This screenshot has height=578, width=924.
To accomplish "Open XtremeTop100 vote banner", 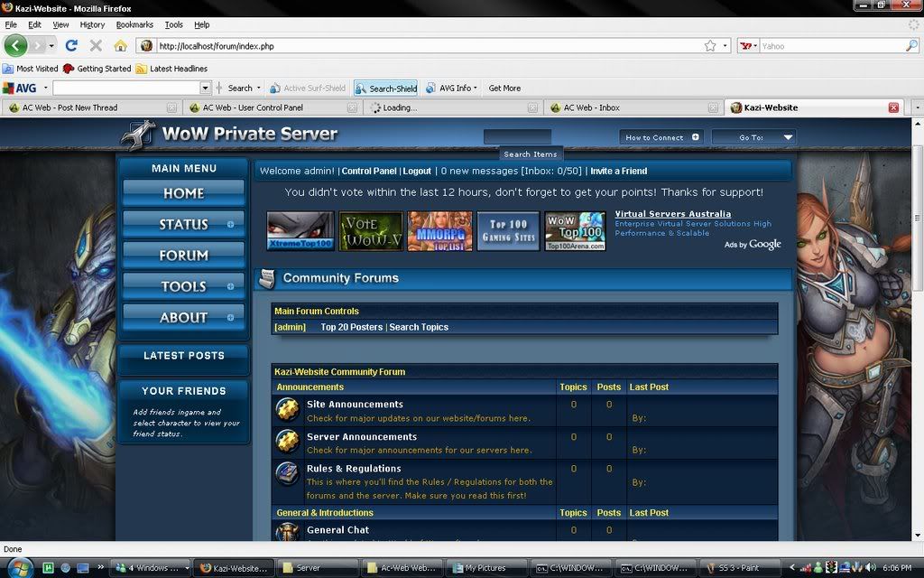I will [x=300, y=231].
